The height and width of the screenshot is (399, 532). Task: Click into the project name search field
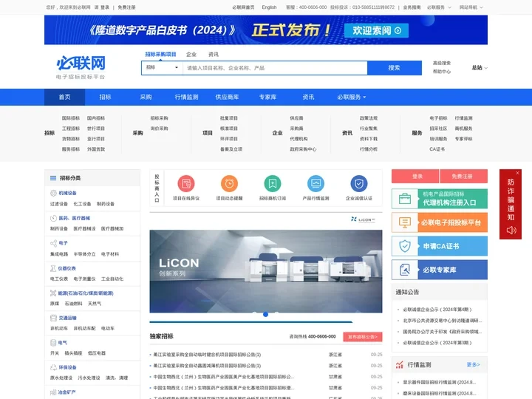pos(275,68)
